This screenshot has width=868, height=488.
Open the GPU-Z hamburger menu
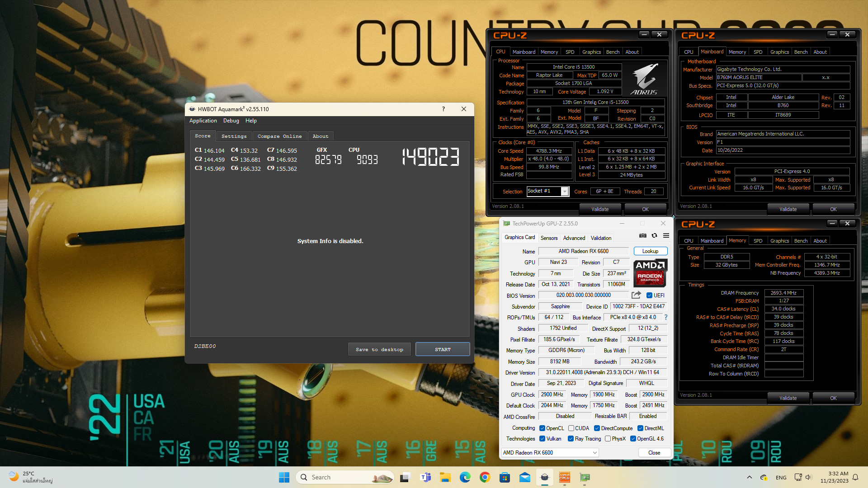(x=666, y=235)
